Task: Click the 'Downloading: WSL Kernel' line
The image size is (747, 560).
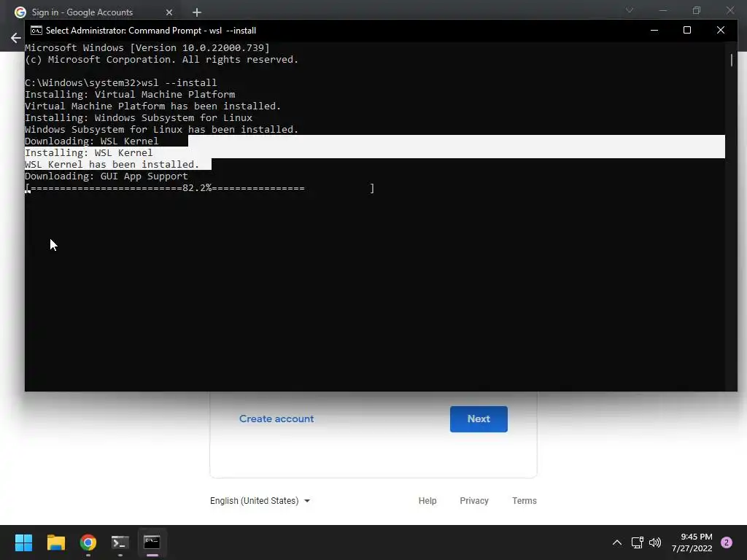Action: click(x=91, y=141)
